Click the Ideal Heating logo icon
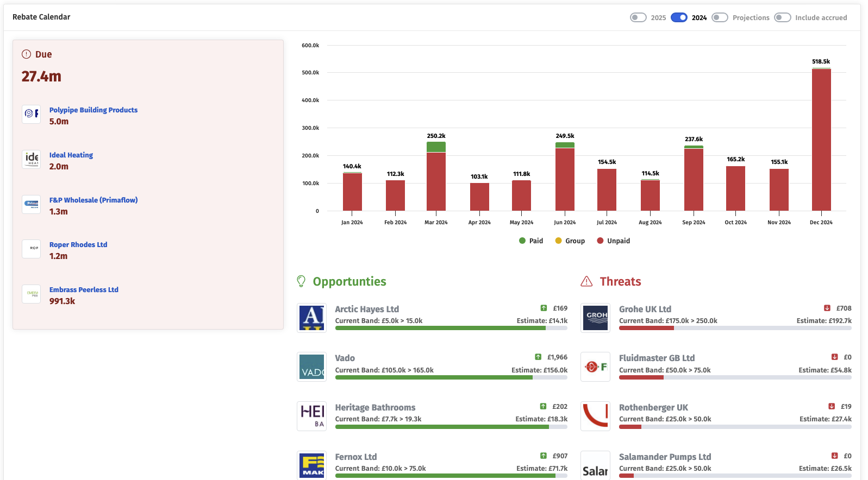The height and width of the screenshot is (480, 868). point(32,159)
